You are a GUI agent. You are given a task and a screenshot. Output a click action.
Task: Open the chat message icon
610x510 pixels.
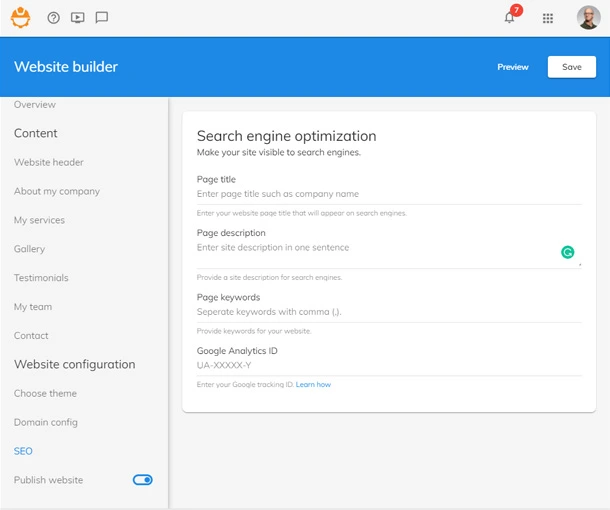101,18
